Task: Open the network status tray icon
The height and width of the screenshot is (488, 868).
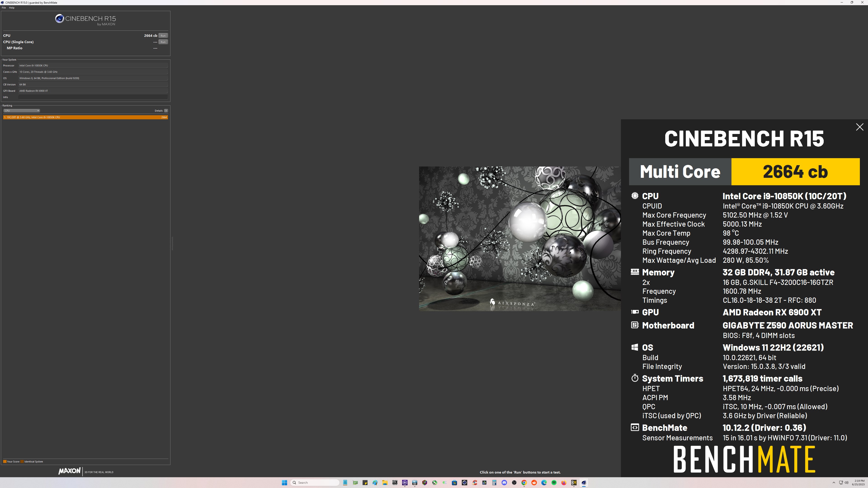Action: pyautogui.click(x=841, y=483)
